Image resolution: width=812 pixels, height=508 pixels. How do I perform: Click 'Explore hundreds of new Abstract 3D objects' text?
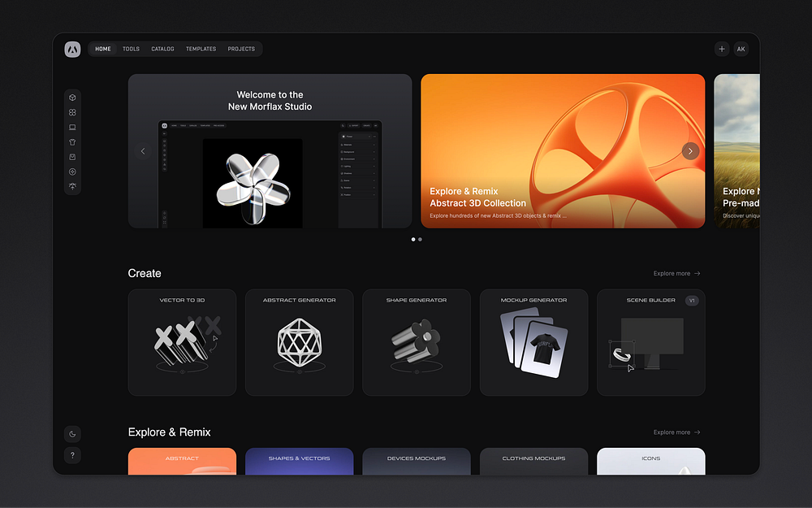tap(498, 215)
